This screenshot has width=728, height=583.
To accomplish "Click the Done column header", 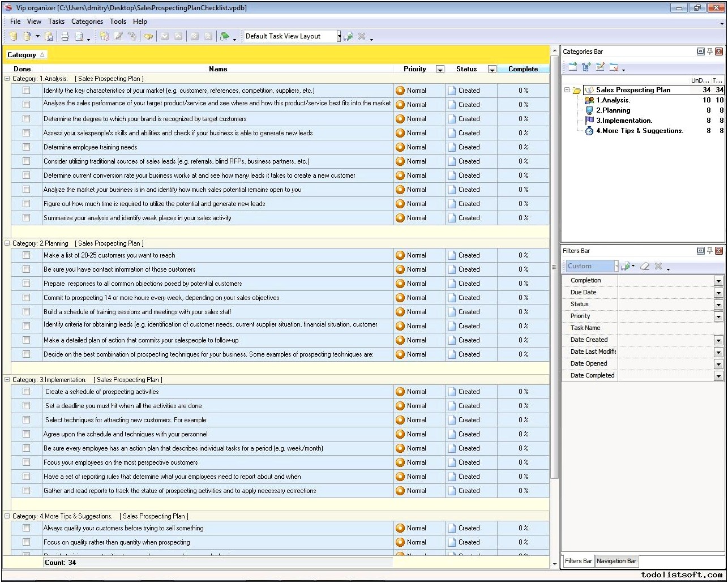I will [x=22, y=69].
